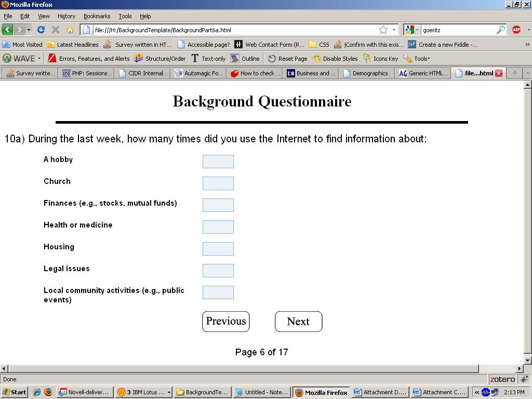The height and width of the screenshot is (399, 532).
Task: Click the horizontal scrollbar thumb
Action: [x=243, y=368]
